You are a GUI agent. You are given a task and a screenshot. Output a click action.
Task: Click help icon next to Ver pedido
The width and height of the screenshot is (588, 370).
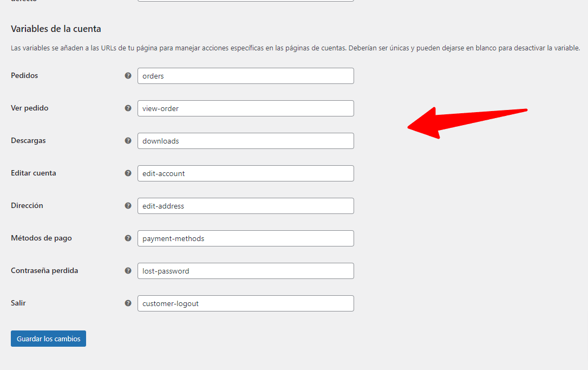[128, 108]
